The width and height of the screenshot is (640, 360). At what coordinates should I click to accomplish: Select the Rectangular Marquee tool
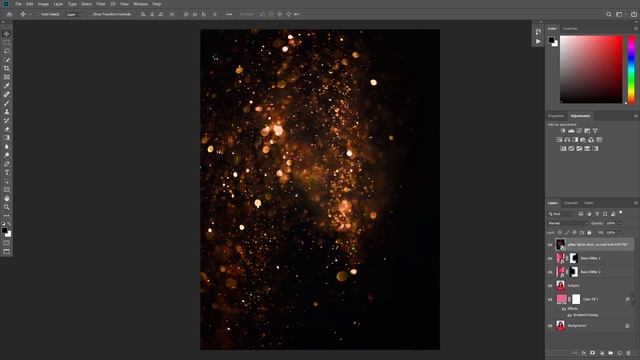7,42
